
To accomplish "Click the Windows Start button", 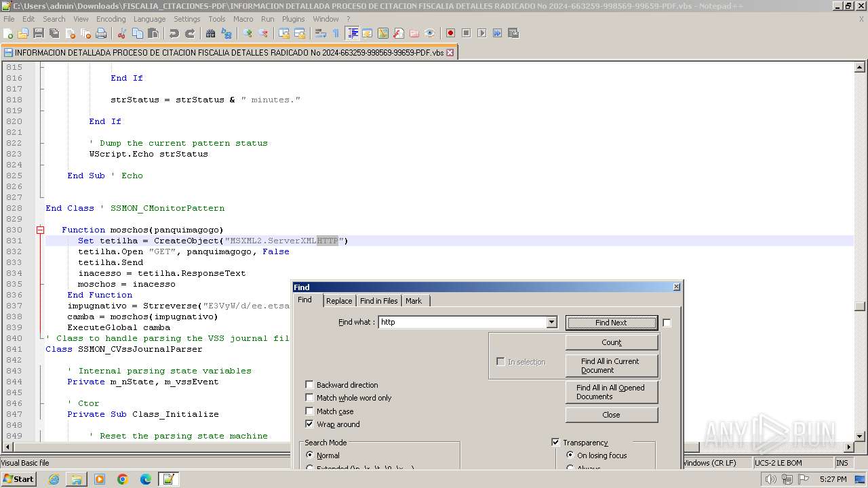I will [x=19, y=479].
